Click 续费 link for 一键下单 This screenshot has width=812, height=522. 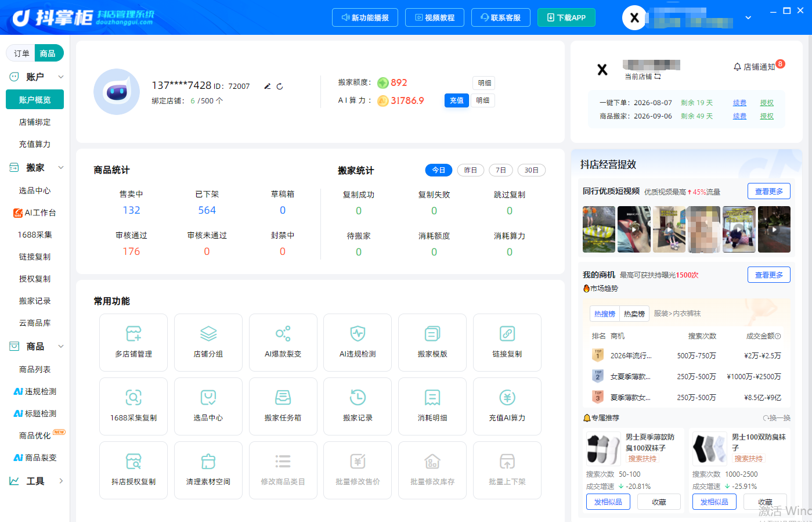pos(739,103)
